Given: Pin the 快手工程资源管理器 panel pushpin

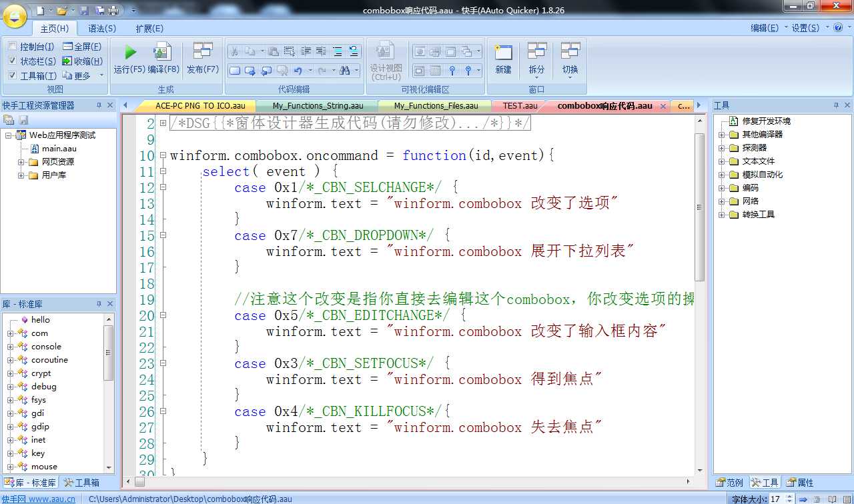Looking at the screenshot, I should [99, 105].
